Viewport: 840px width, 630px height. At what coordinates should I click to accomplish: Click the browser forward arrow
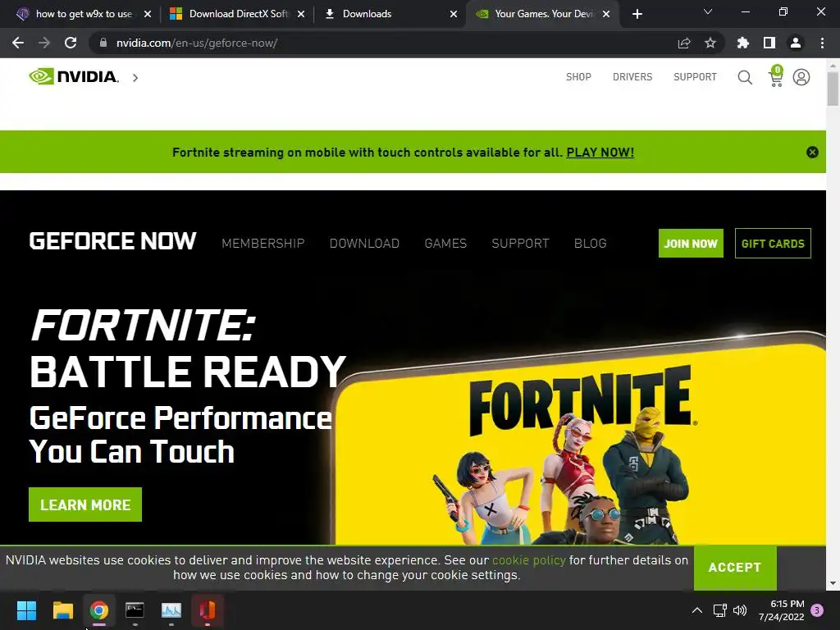pos(44,43)
